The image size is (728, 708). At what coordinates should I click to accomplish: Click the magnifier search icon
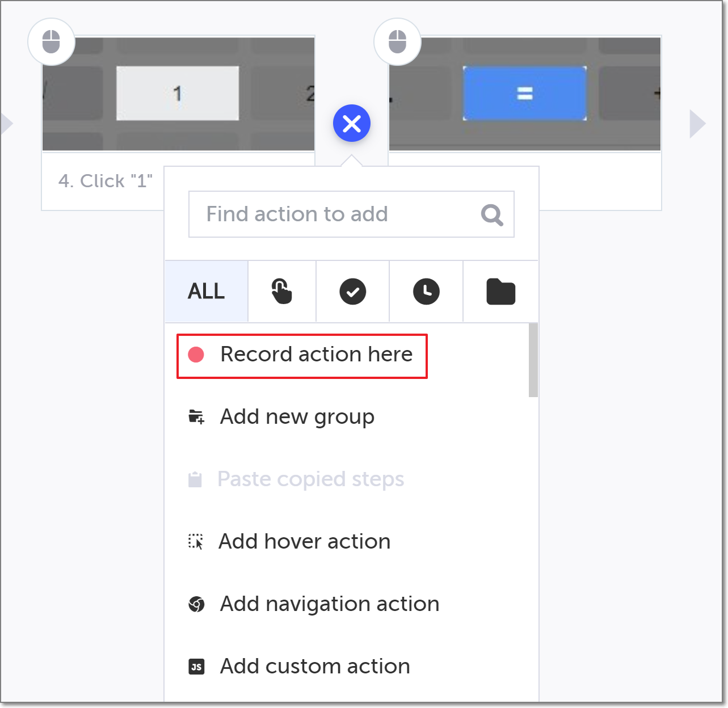(492, 215)
